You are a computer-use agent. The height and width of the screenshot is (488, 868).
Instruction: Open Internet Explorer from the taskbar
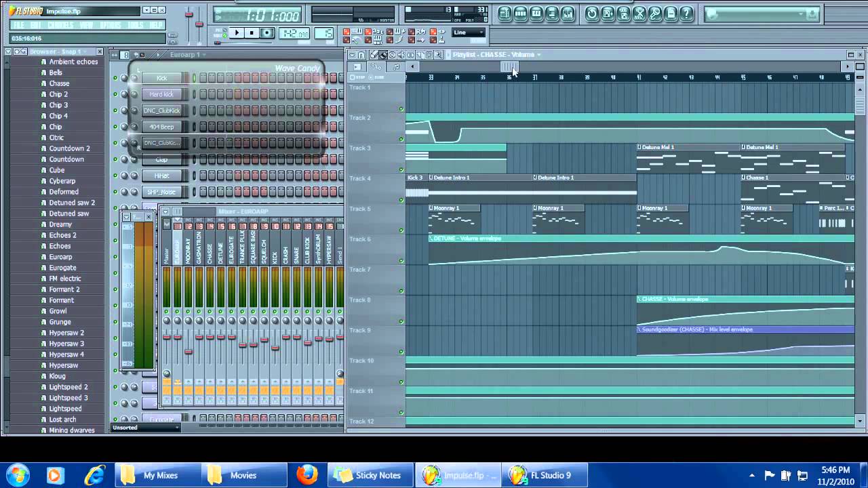94,475
